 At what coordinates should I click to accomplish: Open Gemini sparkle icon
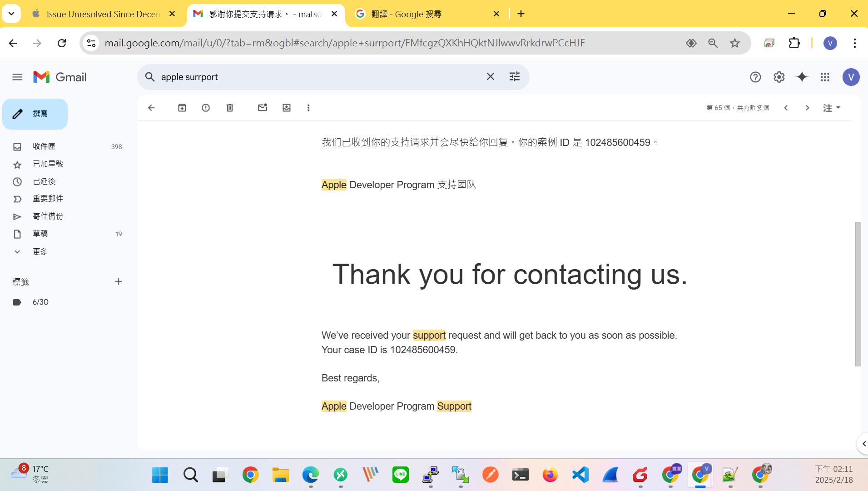tap(802, 77)
